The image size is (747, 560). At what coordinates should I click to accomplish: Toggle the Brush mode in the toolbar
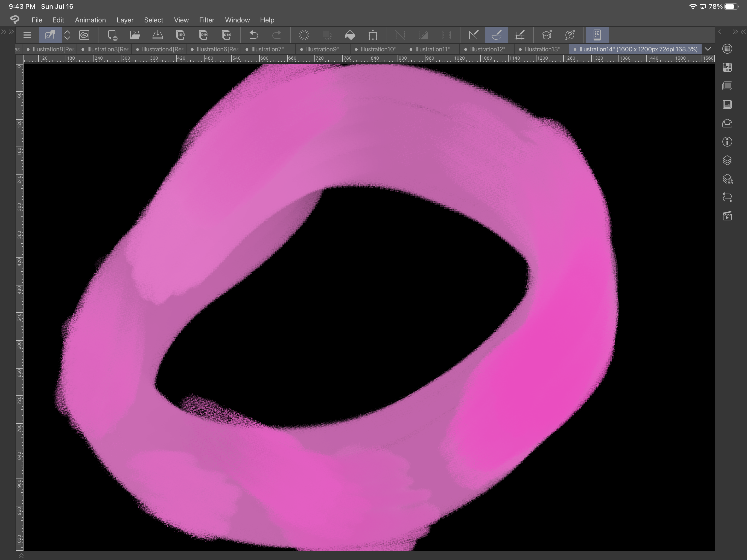(x=497, y=35)
